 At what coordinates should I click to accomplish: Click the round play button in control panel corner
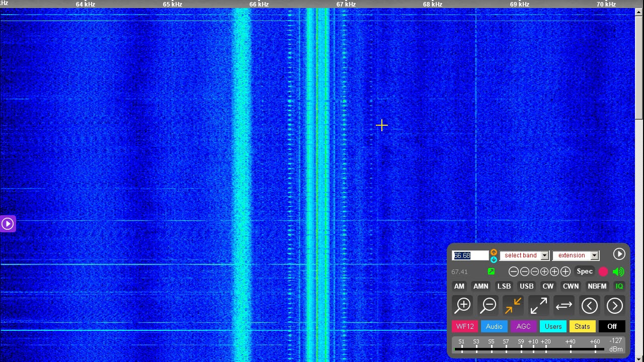[x=619, y=254]
